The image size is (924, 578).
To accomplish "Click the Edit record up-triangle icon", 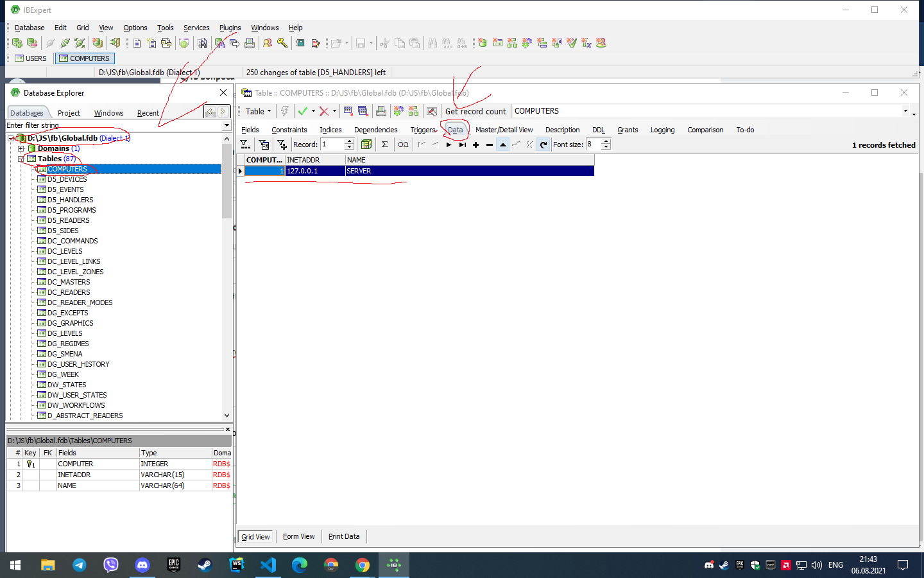I will (503, 144).
